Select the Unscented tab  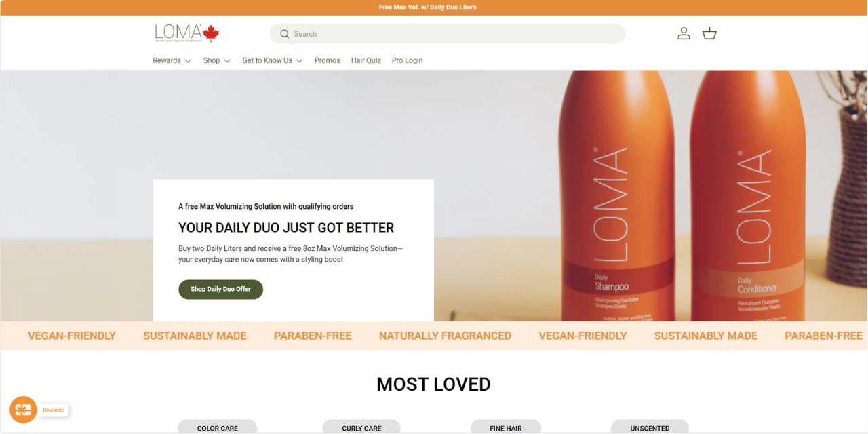pos(650,427)
